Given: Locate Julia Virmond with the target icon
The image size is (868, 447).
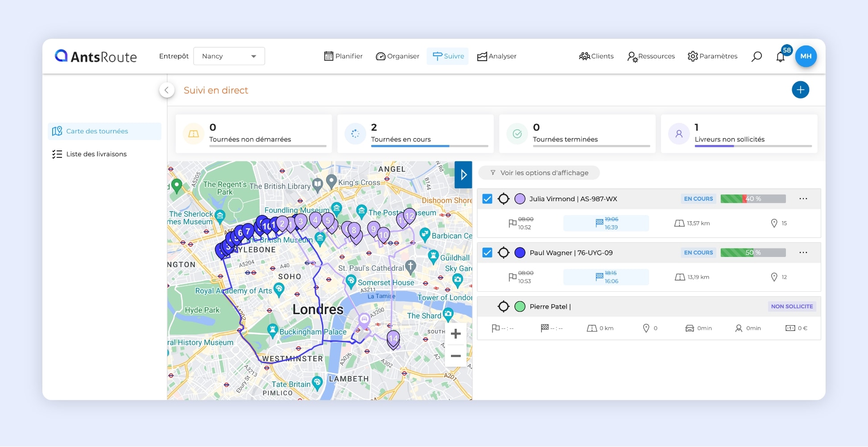Looking at the screenshot, I should (504, 199).
